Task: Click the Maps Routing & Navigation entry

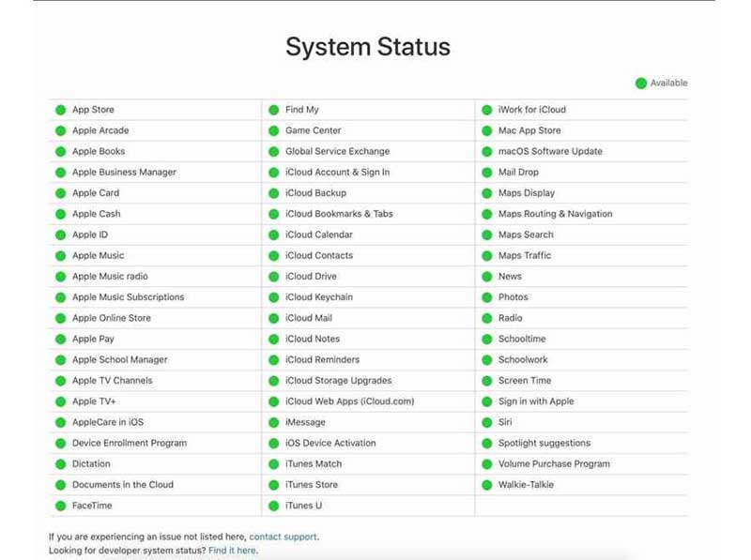Action: pos(555,214)
